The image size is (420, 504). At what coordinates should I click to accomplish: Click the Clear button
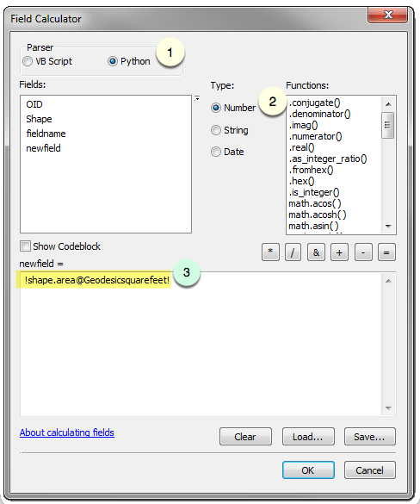click(245, 437)
